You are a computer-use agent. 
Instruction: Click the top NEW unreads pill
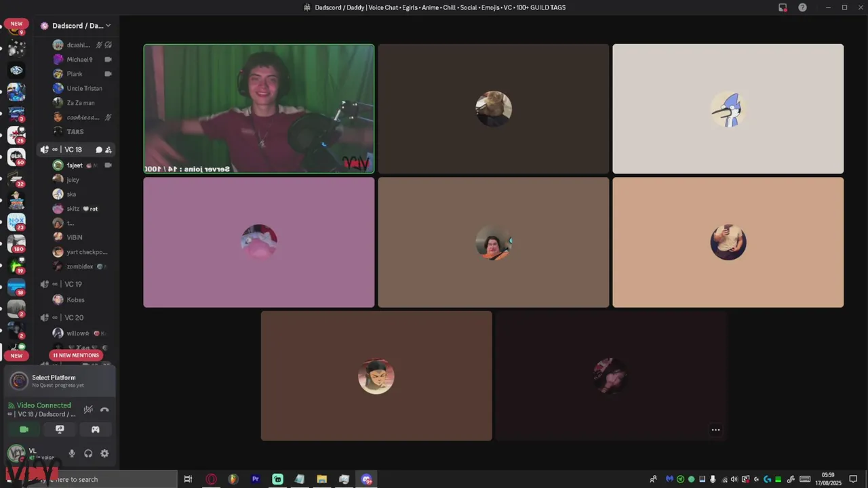coord(16,24)
